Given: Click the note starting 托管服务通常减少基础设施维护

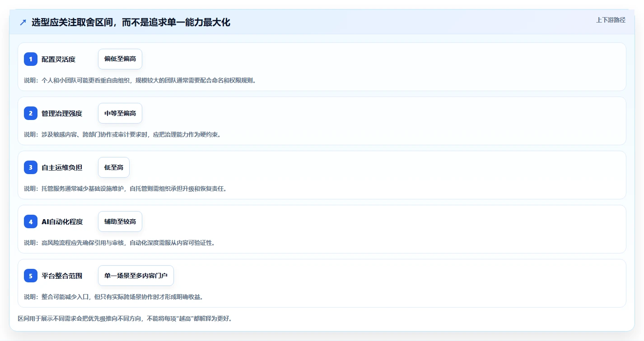Looking at the screenshot, I should pyautogui.click(x=126, y=189).
